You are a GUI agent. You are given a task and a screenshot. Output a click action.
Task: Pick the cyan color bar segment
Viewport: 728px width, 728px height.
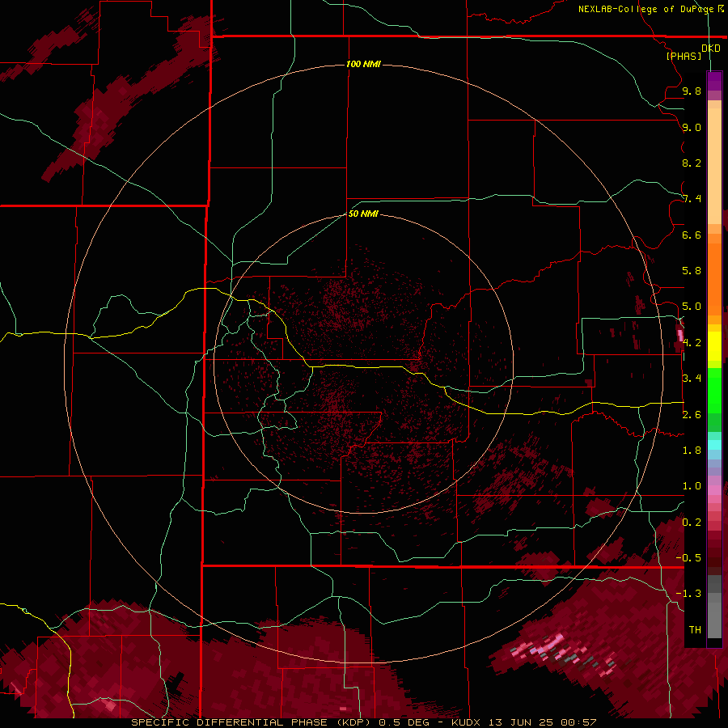point(714,445)
